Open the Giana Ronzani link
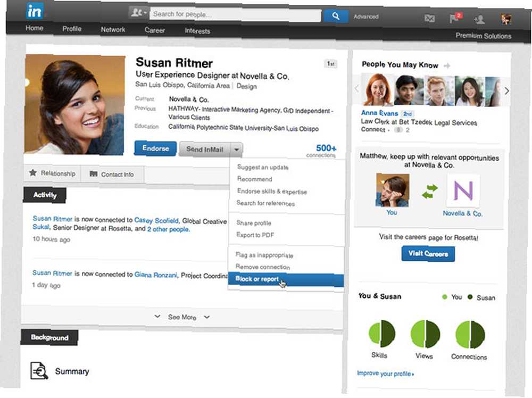 [x=156, y=275]
